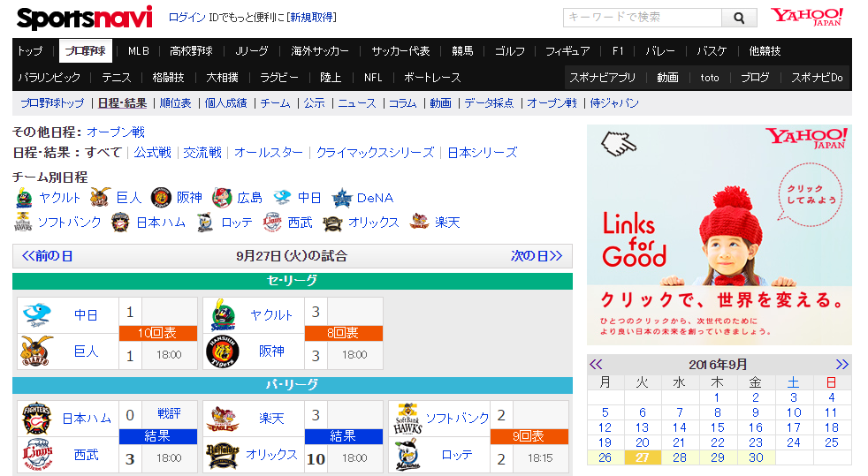Click the Giants icon in team schedule

coord(100,197)
